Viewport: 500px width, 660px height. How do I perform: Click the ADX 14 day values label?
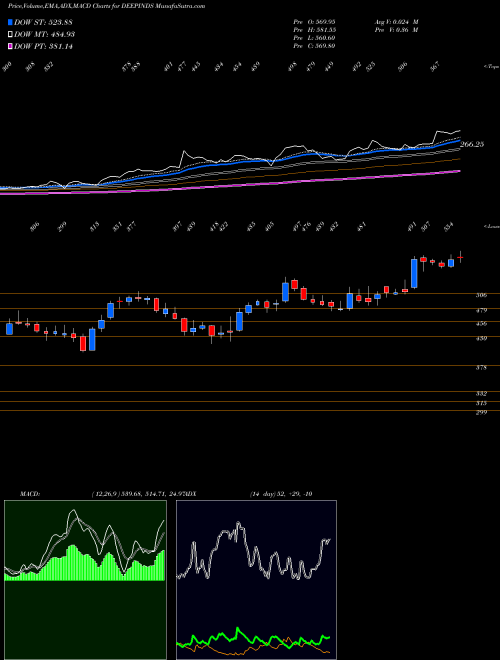tap(280, 494)
